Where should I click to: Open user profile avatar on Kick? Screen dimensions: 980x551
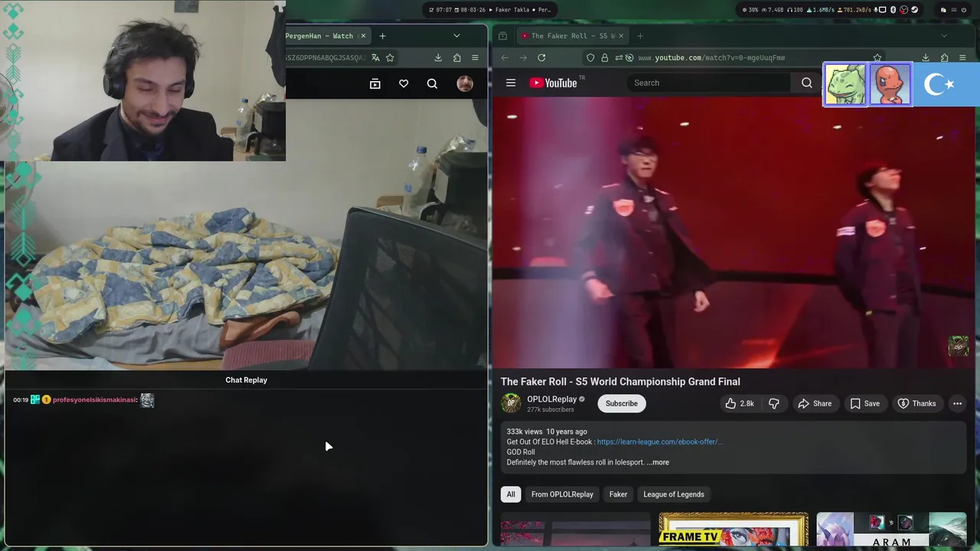click(x=465, y=84)
